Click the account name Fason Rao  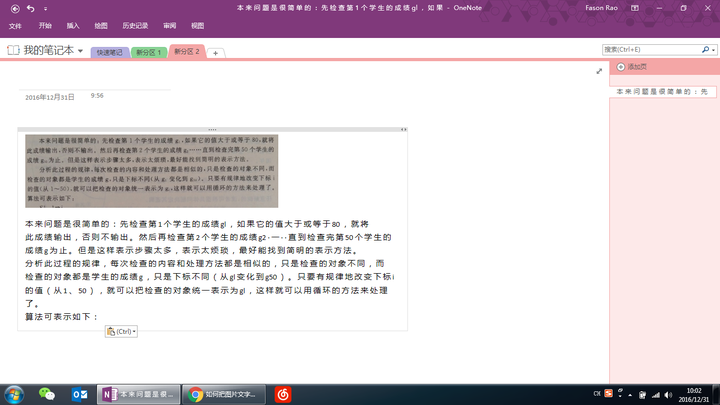point(601,8)
